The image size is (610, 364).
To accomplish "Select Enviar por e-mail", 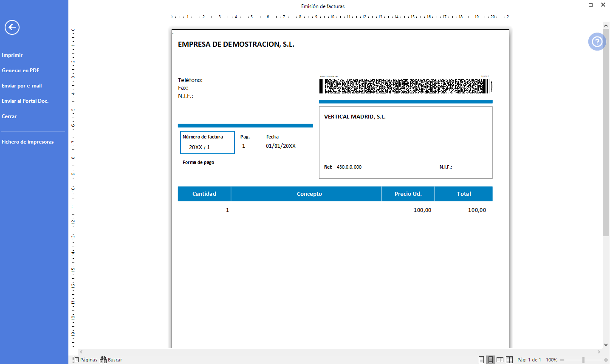I will [22, 86].
